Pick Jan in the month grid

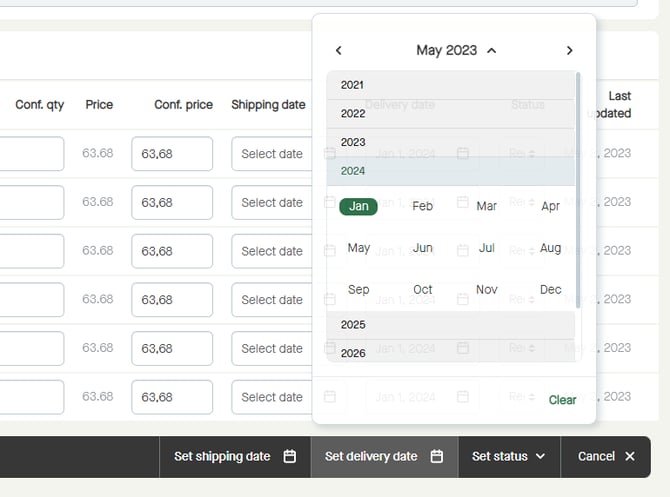tap(359, 206)
